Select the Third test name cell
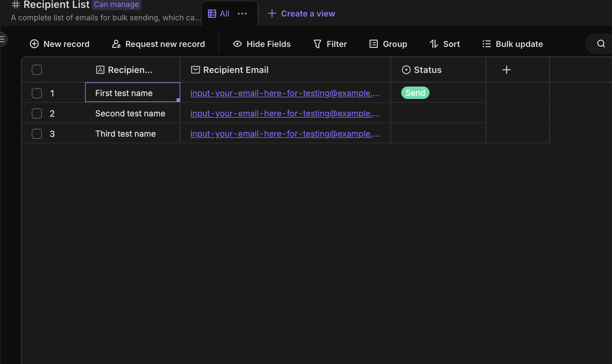Screen dimensions: 612x364 (133, 133)
